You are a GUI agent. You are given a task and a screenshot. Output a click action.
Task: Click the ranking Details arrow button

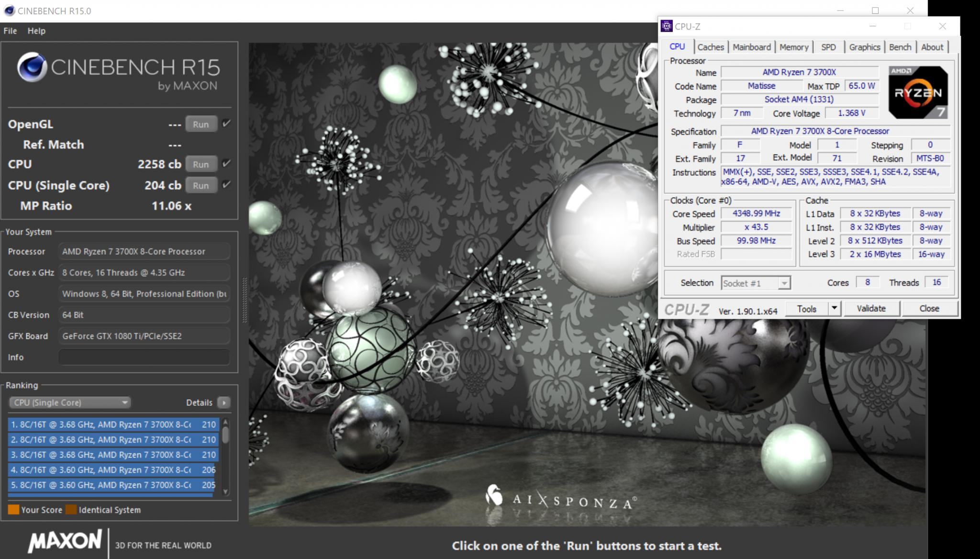pyautogui.click(x=224, y=402)
